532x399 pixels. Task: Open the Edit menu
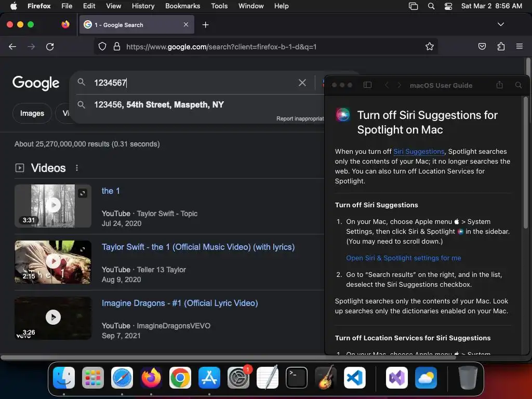[89, 6]
